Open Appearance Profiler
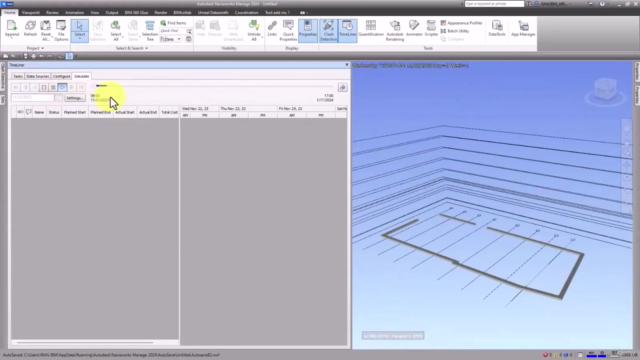The image size is (640, 360). click(461, 23)
